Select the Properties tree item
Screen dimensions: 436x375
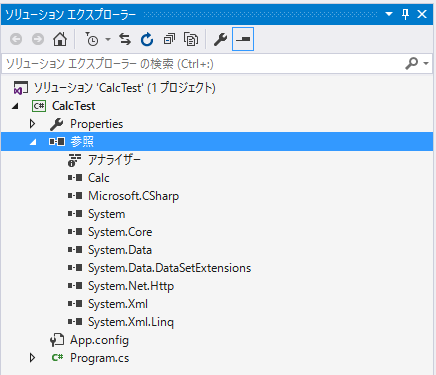(x=96, y=124)
